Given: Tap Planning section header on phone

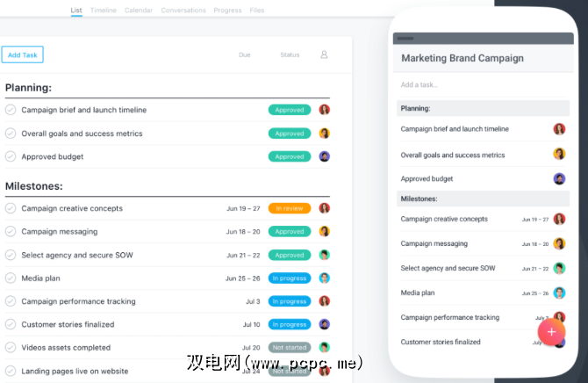Looking at the screenshot, I should point(483,108).
